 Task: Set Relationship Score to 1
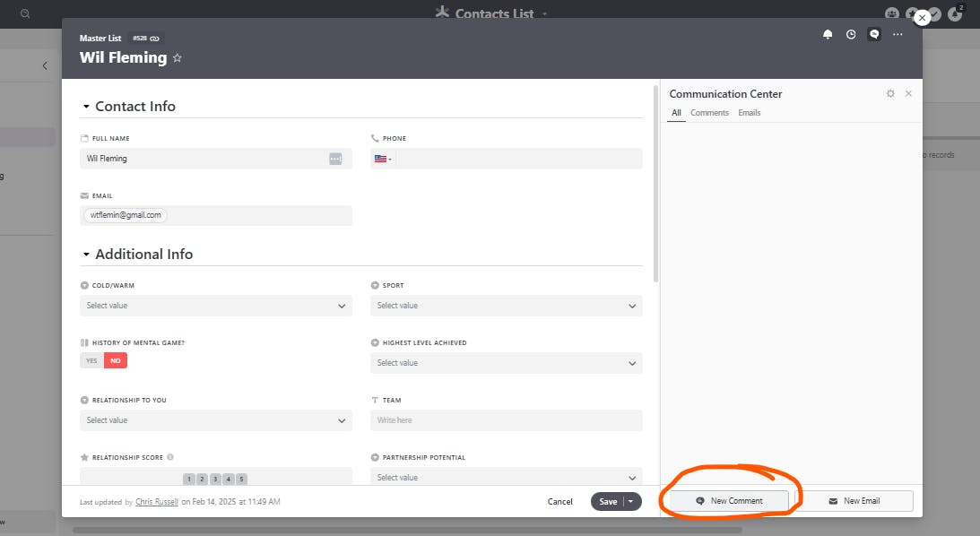click(x=189, y=480)
